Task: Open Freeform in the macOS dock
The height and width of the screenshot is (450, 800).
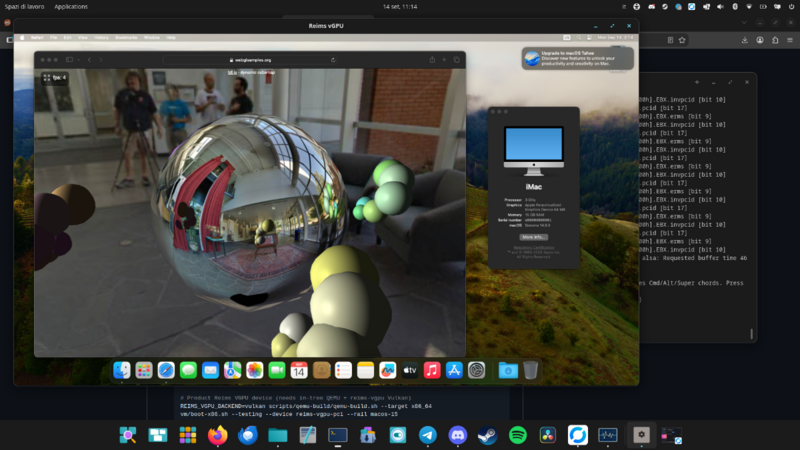Action: [388, 370]
